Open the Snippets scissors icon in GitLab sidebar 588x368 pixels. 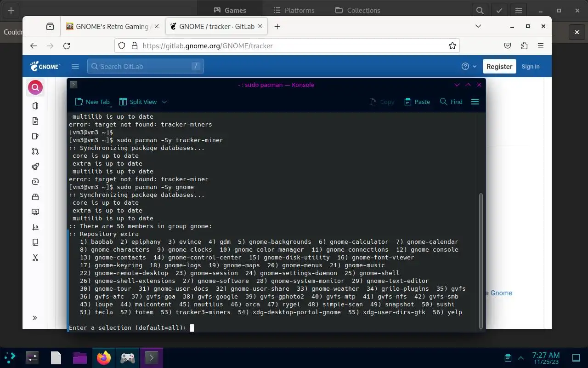(35, 258)
